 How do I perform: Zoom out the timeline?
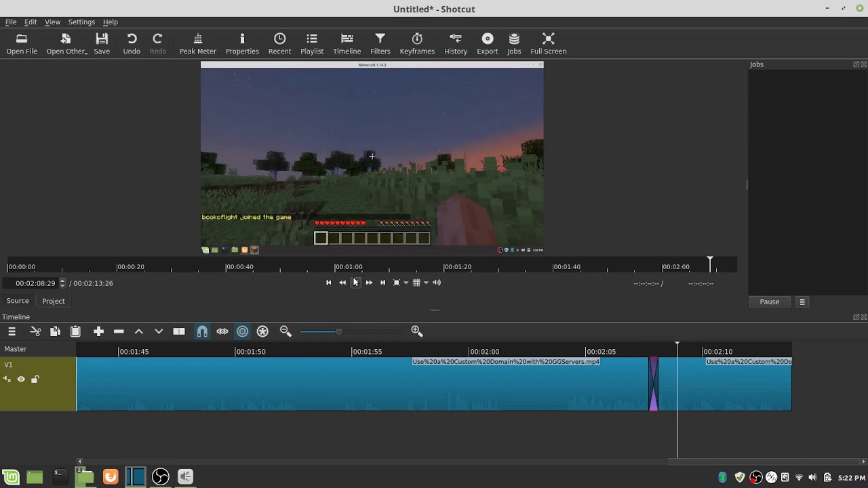click(285, 331)
